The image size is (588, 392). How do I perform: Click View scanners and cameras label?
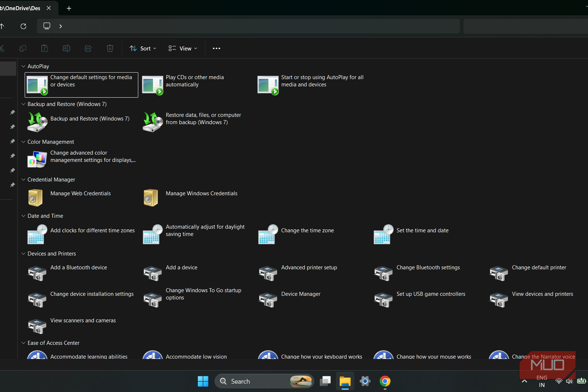[83, 320]
